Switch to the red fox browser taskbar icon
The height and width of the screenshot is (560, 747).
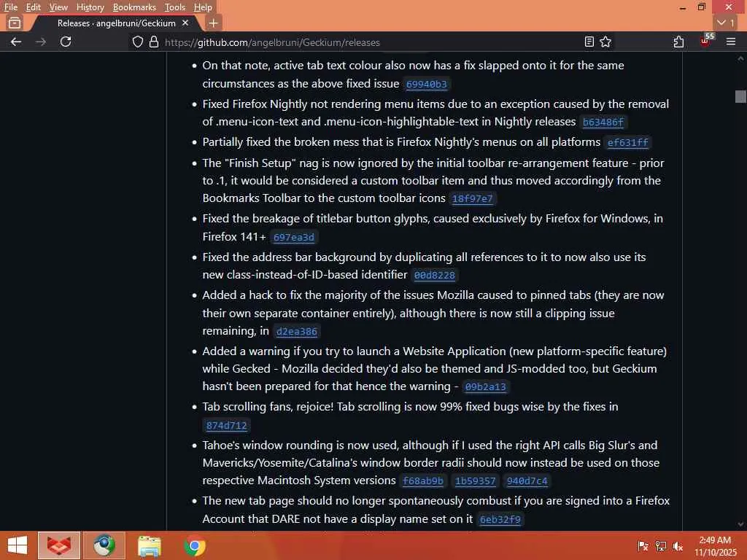(x=59, y=545)
